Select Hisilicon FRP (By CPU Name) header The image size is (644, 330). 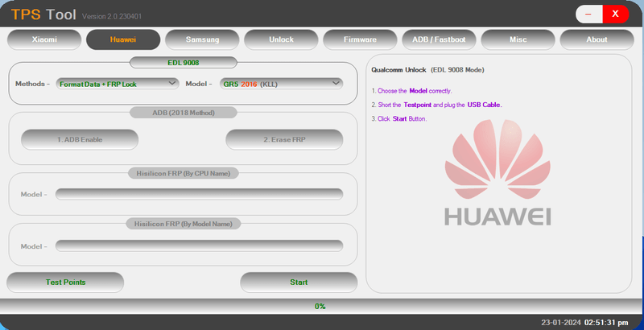point(184,173)
